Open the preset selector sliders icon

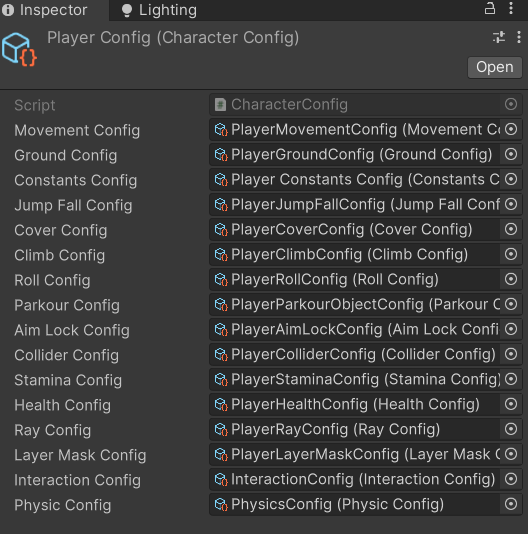tap(499, 37)
